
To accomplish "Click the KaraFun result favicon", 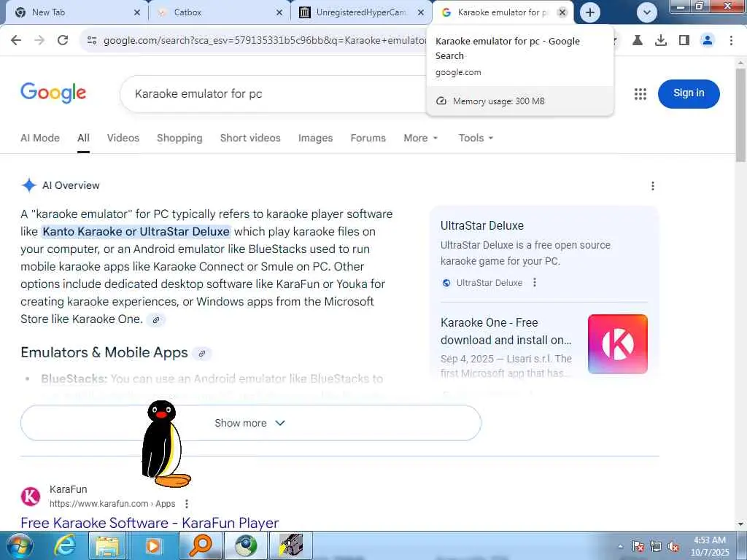I will [31, 496].
